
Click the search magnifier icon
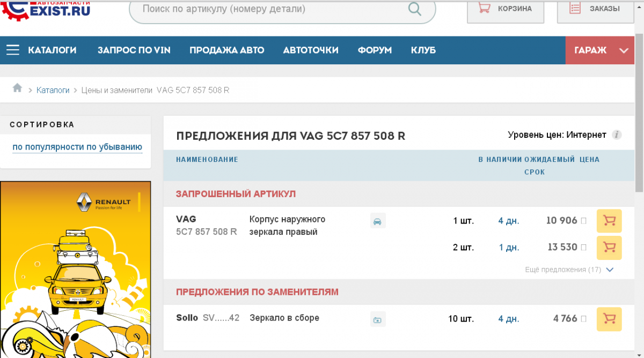(x=415, y=8)
